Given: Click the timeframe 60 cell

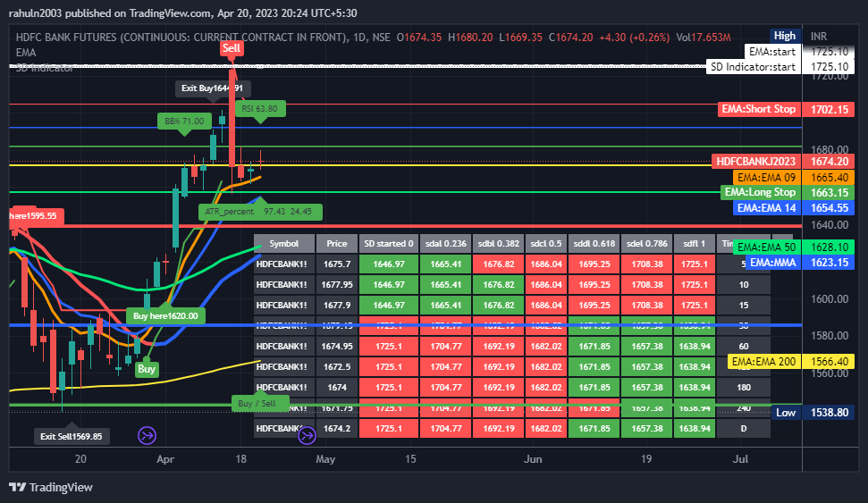Looking at the screenshot, I should [744, 346].
